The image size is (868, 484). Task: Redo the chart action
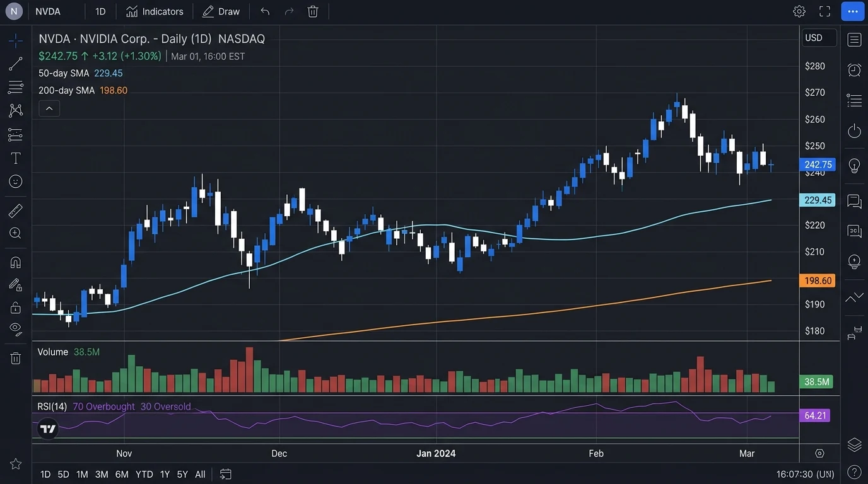pos(289,11)
